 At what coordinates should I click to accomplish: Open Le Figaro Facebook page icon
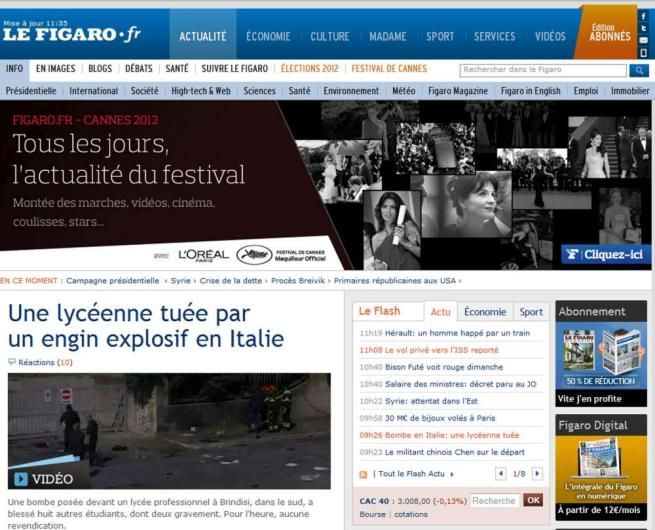click(x=643, y=16)
